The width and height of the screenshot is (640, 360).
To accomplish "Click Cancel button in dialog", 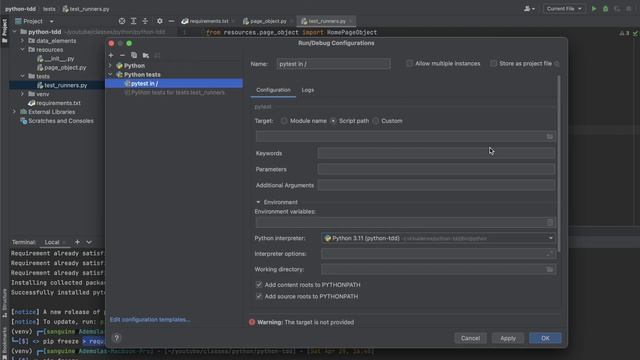I will coord(470,338).
